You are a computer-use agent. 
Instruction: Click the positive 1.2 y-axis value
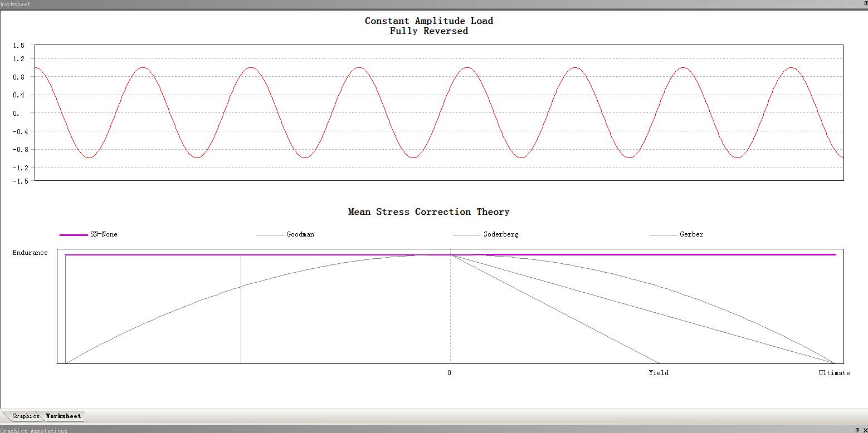[19, 59]
